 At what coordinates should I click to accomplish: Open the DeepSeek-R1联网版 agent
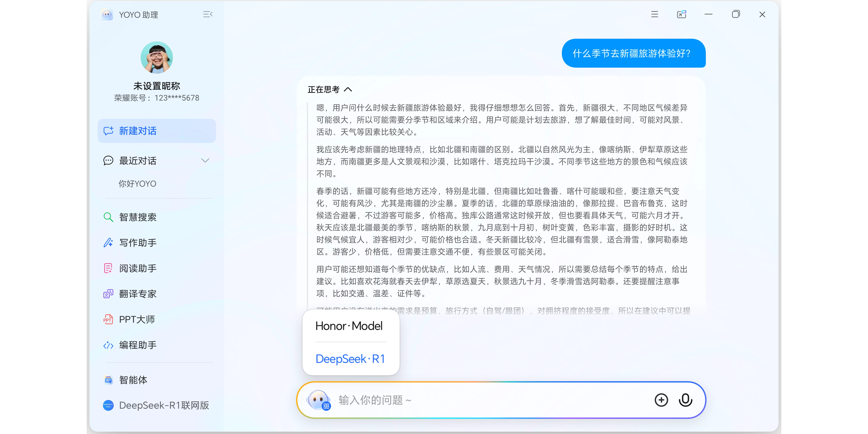[x=164, y=405]
